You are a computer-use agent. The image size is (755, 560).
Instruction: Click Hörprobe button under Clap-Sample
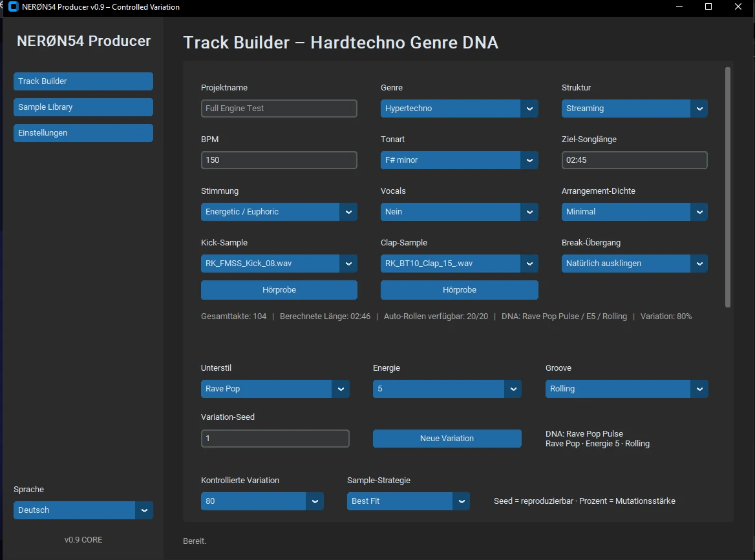pyautogui.click(x=460, y=289)
